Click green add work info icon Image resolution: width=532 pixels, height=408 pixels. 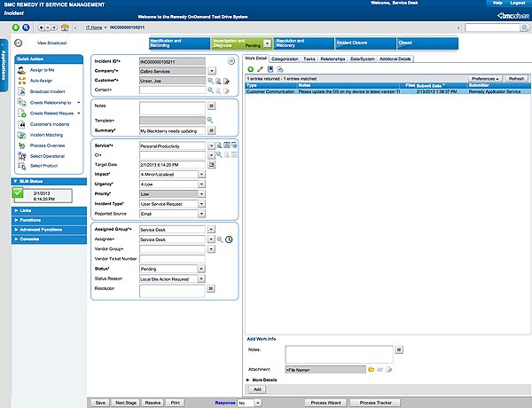tap(250, 69)
